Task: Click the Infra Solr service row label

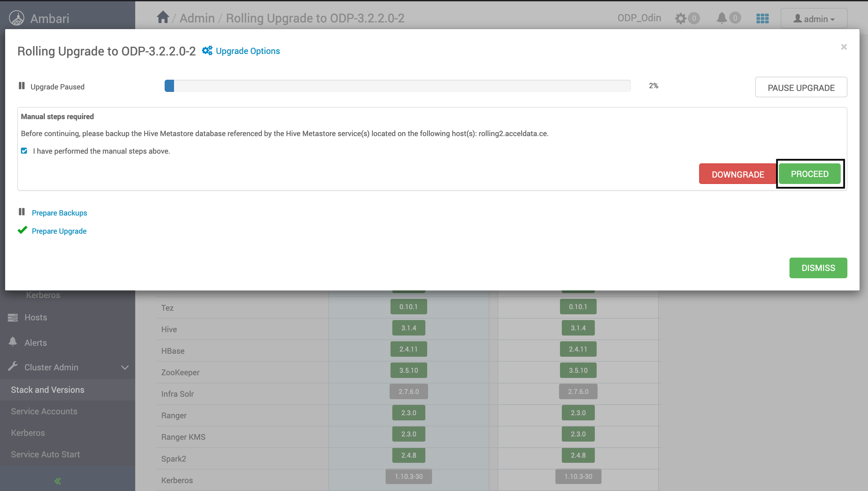Action: click(177, 394)
